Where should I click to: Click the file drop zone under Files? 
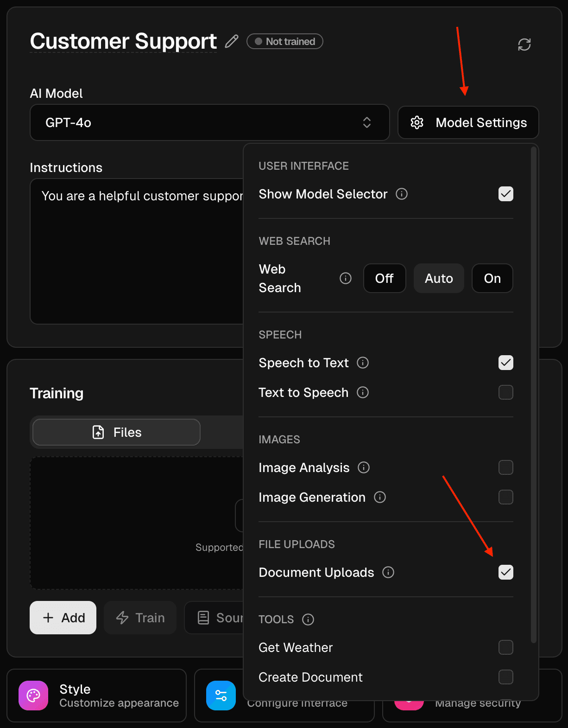137,523
